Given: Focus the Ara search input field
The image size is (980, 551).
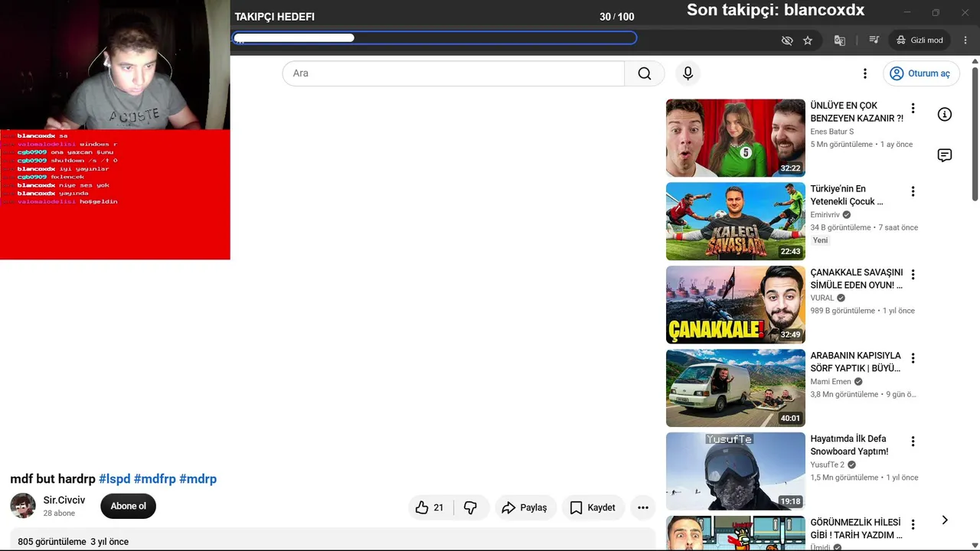Looking at the screenshot, I should coord(453,73).
